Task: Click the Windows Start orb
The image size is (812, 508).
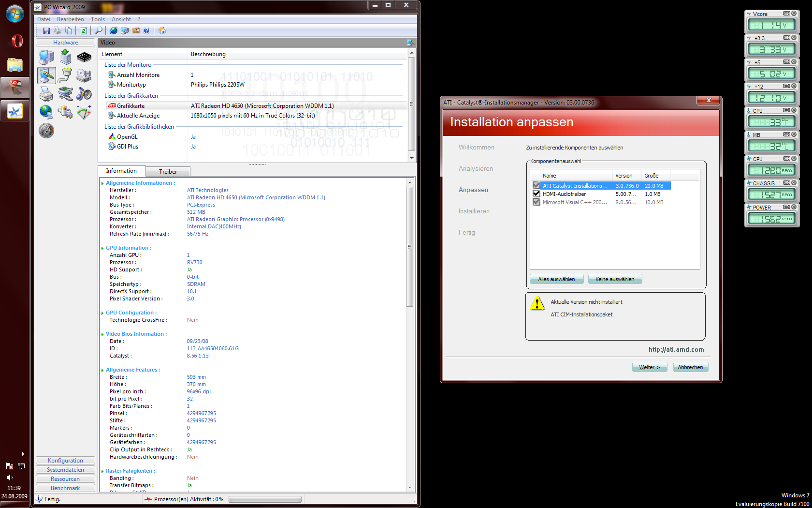Action: [x=15, y=14]
